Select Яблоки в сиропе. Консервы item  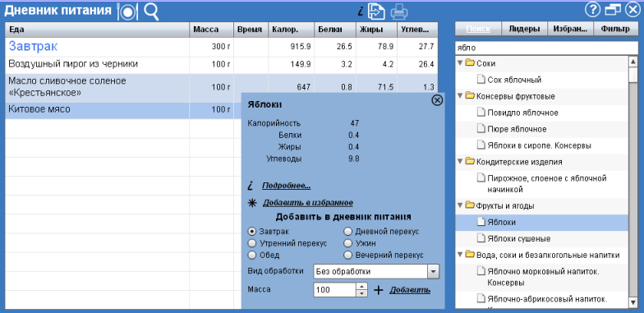(x=542, y=145)
